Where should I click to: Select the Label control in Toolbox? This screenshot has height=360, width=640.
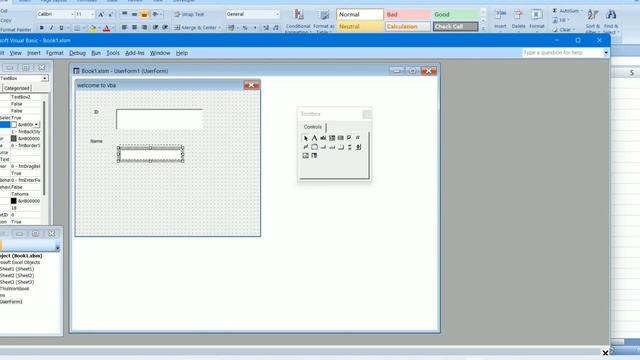(314, 138)
